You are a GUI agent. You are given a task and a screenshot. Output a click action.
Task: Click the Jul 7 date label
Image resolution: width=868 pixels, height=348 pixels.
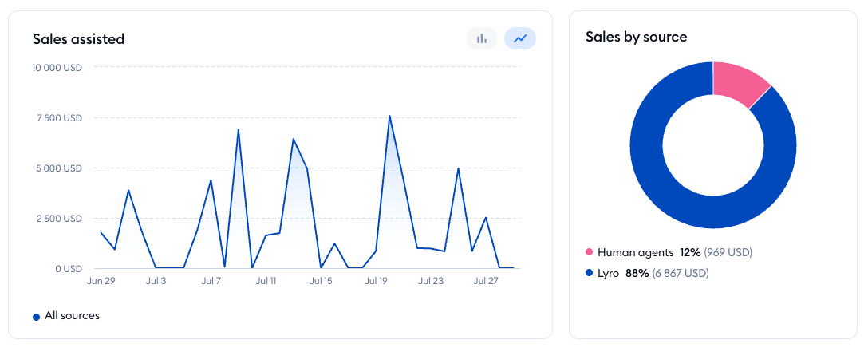point(211,282)
